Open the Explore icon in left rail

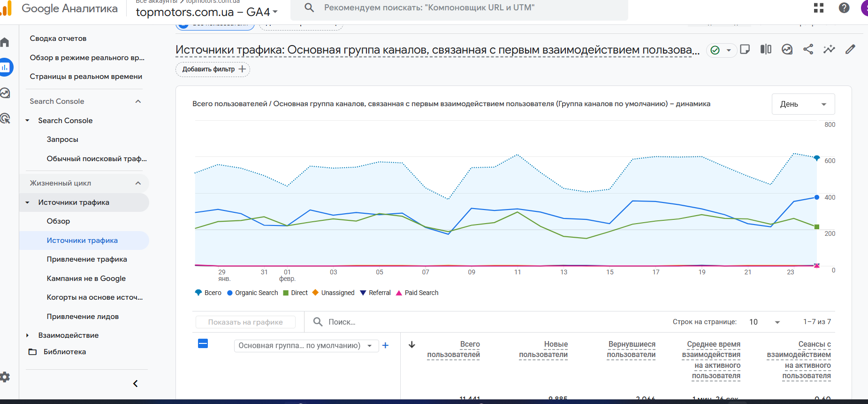[x=5, y=93]
